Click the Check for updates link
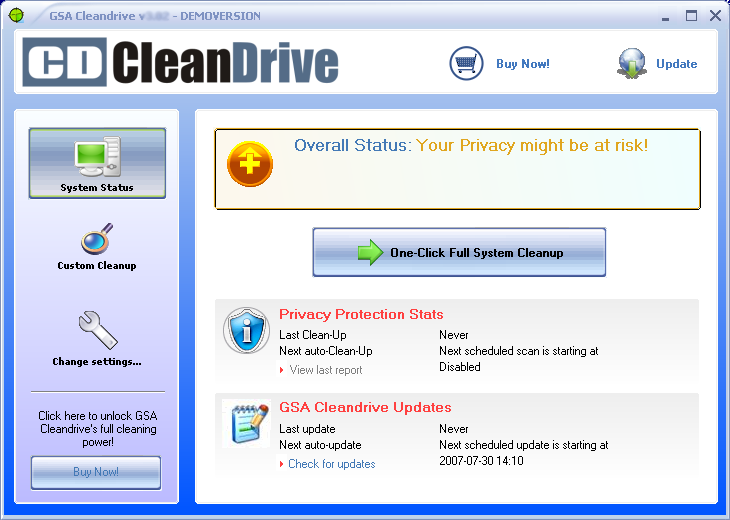 [331, 464]
